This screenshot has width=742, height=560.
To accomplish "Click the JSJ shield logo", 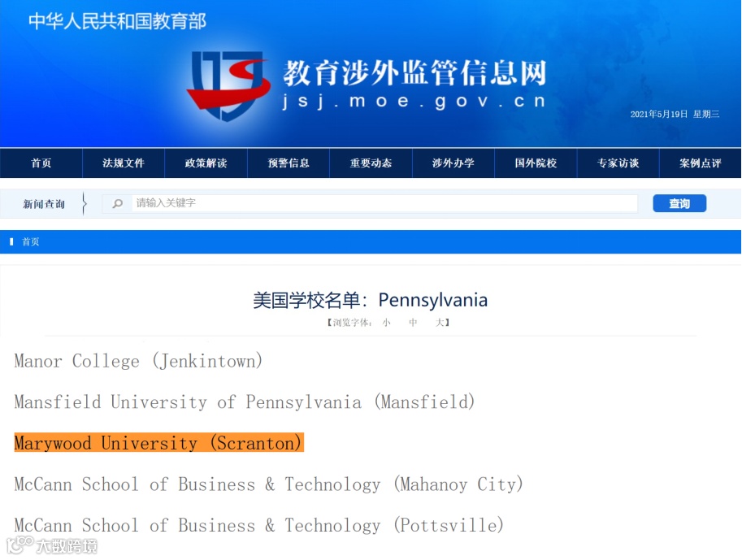I will (x=228, y=85).
